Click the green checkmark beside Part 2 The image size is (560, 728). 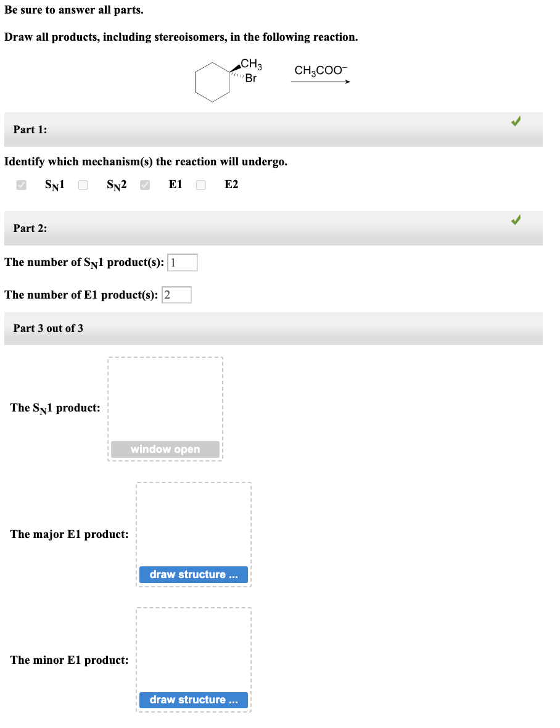[516, 220]
